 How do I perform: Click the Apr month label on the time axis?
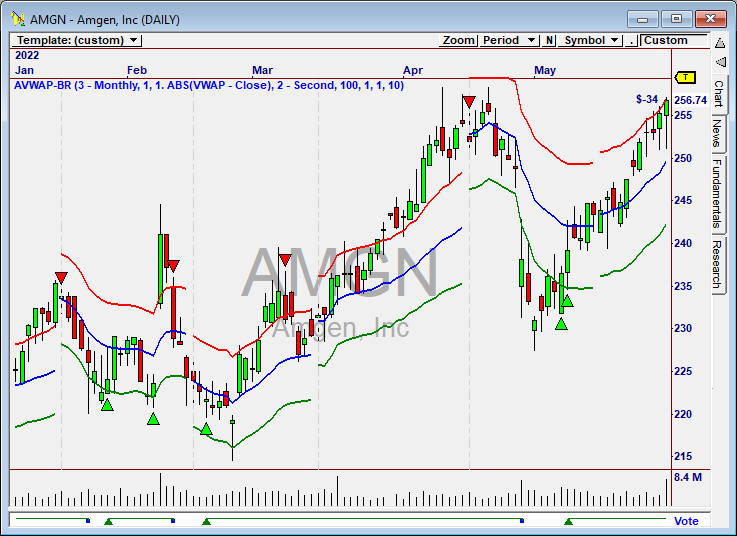click(413, 71)
